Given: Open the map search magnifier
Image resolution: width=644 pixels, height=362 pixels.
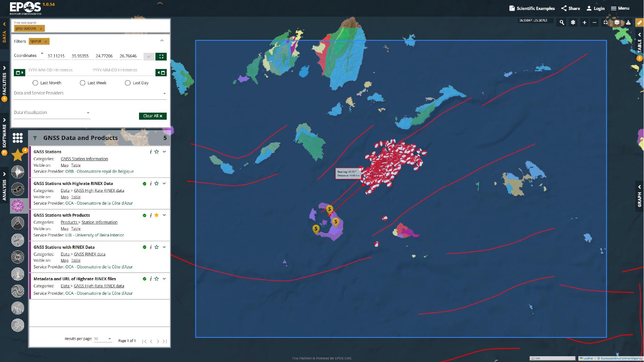Looking at the screenshot, I should (x=562, y=23).
